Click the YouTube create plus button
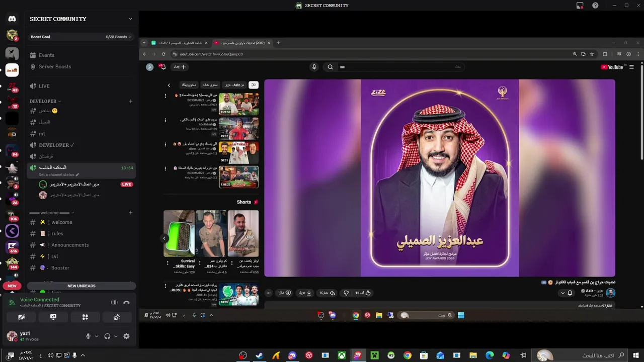 180,67
